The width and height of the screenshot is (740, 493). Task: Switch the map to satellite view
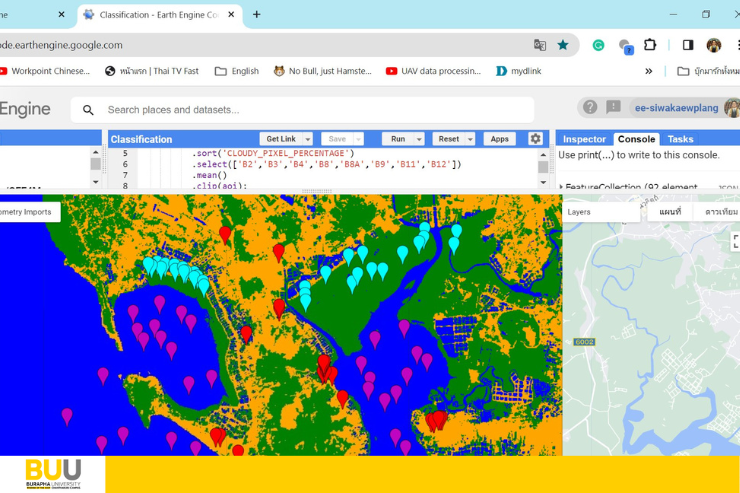point(720,212)
